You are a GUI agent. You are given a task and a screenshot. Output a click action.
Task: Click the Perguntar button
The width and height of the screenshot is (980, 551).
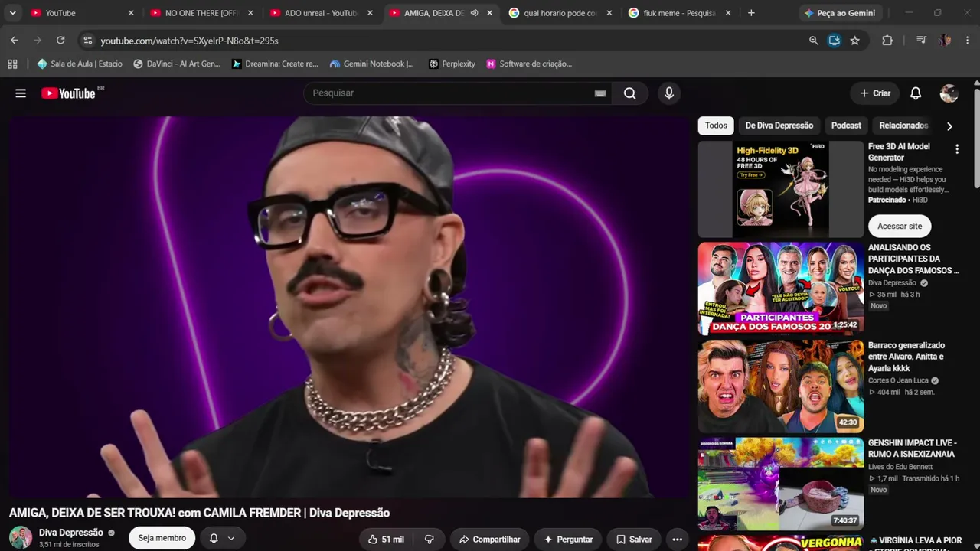(x=568, y=540)
